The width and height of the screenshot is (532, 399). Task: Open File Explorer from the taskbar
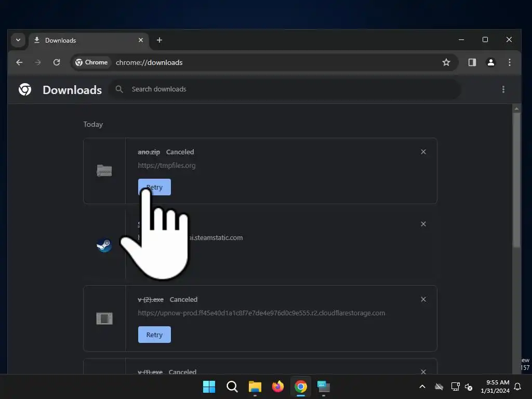(x=255, y=387)
